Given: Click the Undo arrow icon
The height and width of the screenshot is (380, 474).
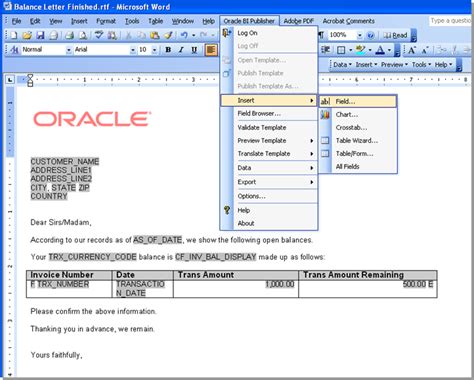Looking at the screenshot, I should (184, 35).
